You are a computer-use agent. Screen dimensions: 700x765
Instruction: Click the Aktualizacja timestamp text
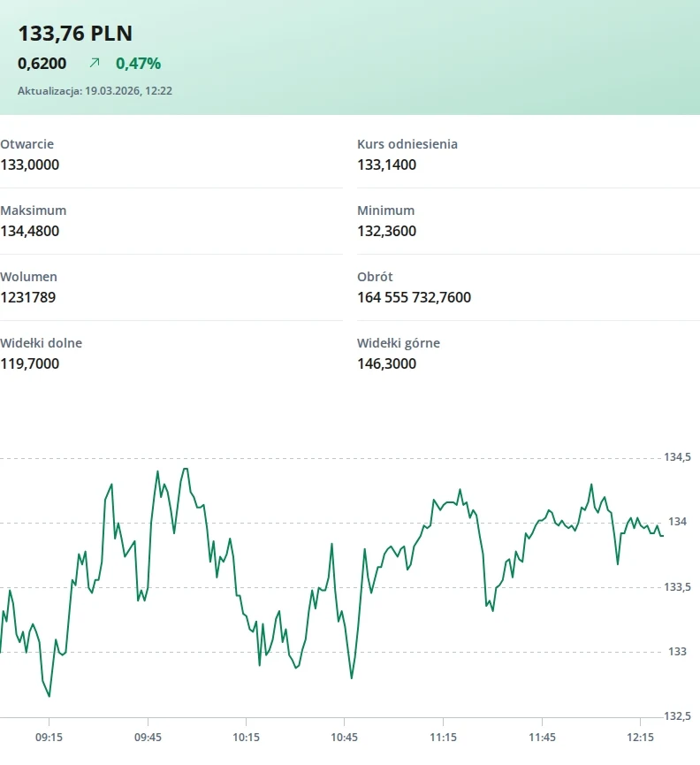coord(95,90)
